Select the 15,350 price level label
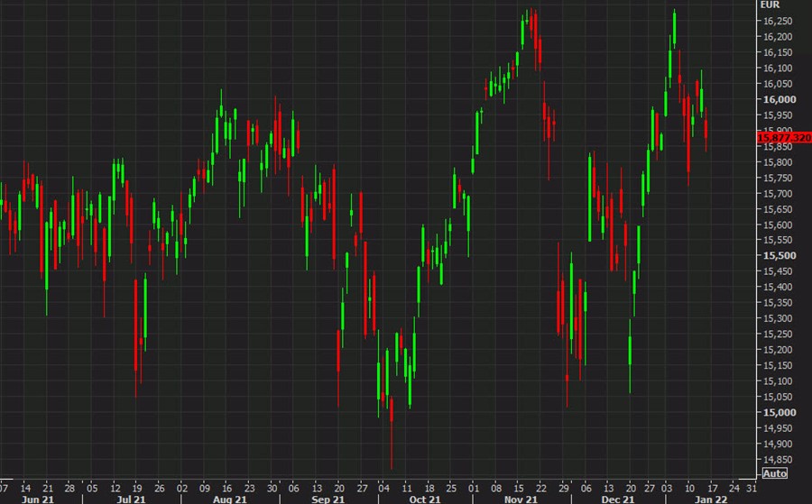Screen dimensions: 812x504 pyautogui.click(x=778, y=303)
